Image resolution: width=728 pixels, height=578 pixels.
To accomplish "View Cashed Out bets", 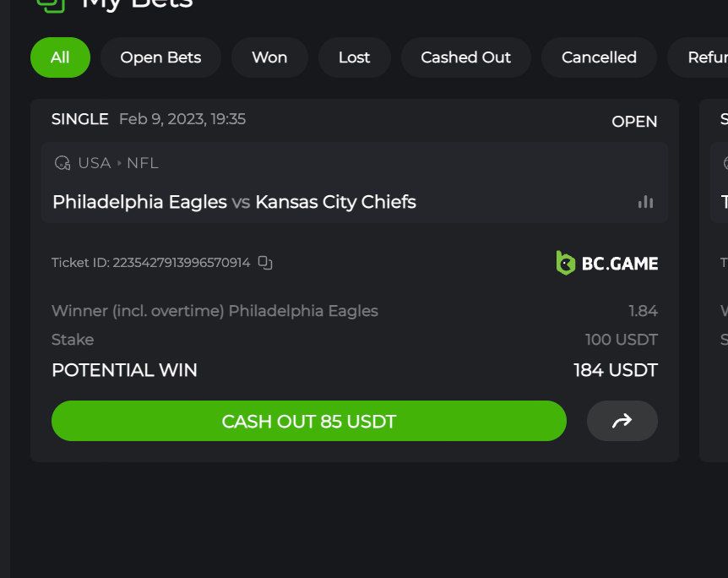I will tap(466, 57).
